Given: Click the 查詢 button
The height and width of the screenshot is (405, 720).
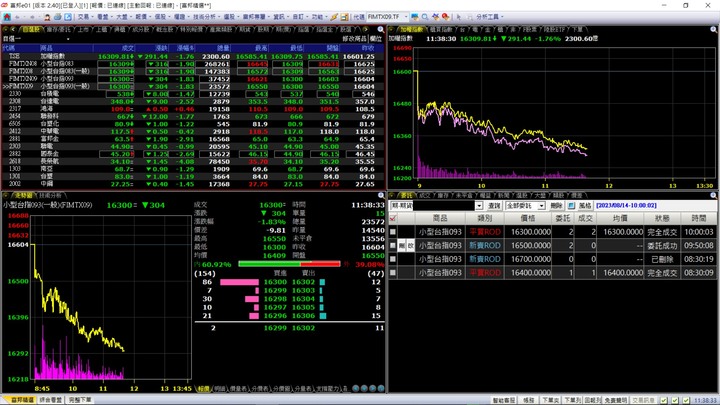Looking at the screenshot, I should coord(494,206).
